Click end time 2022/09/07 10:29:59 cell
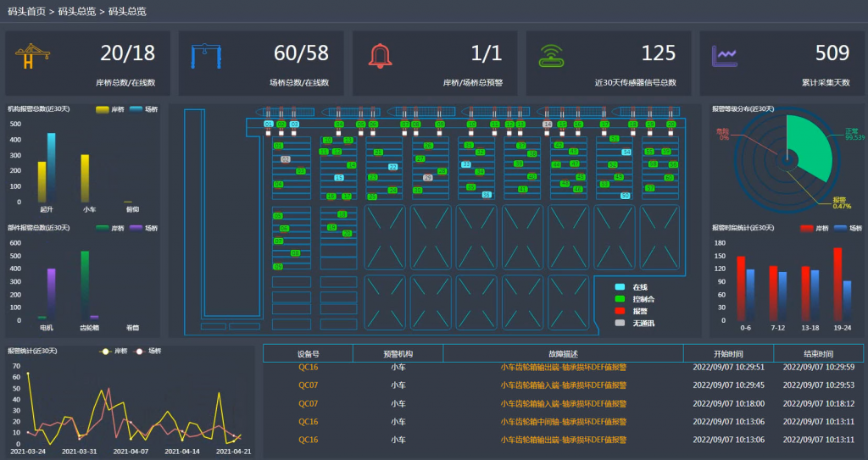This screenshot has width=868, height=460. (818, 367)
